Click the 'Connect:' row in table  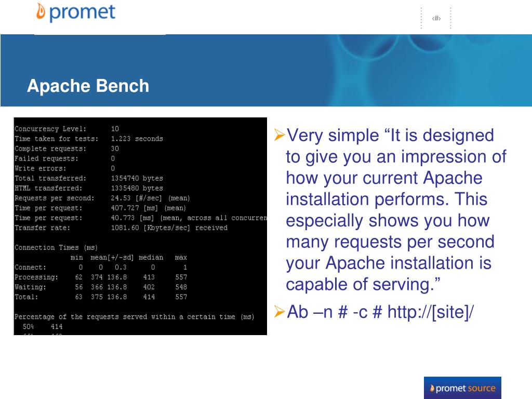101,268
